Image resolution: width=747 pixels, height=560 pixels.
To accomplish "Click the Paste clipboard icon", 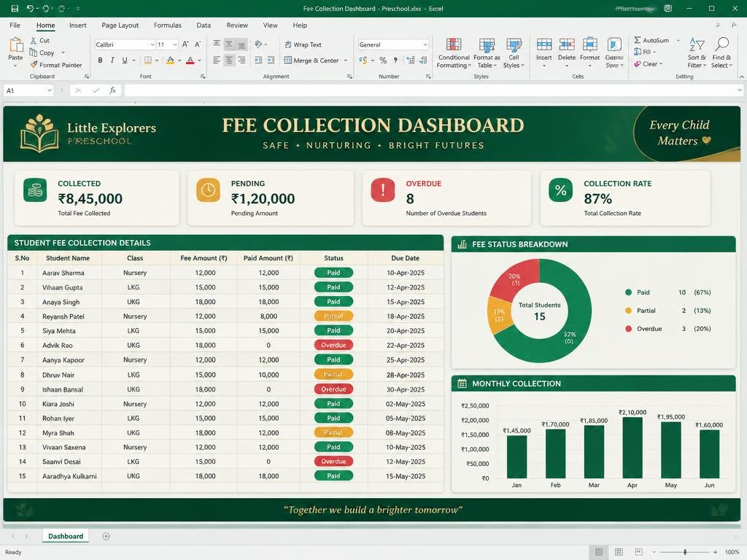I will (x=16, y=44).
